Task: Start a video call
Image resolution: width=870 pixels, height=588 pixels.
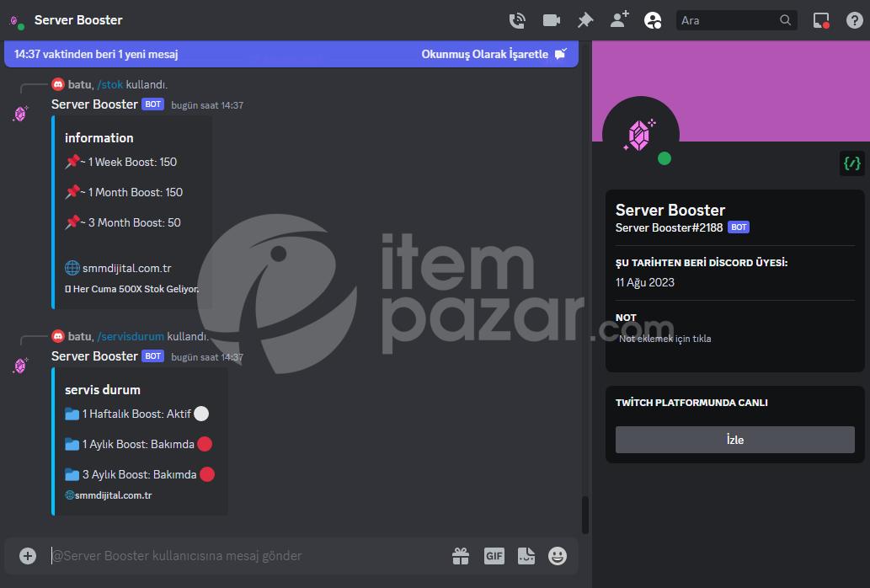Action: click(551, 20)
